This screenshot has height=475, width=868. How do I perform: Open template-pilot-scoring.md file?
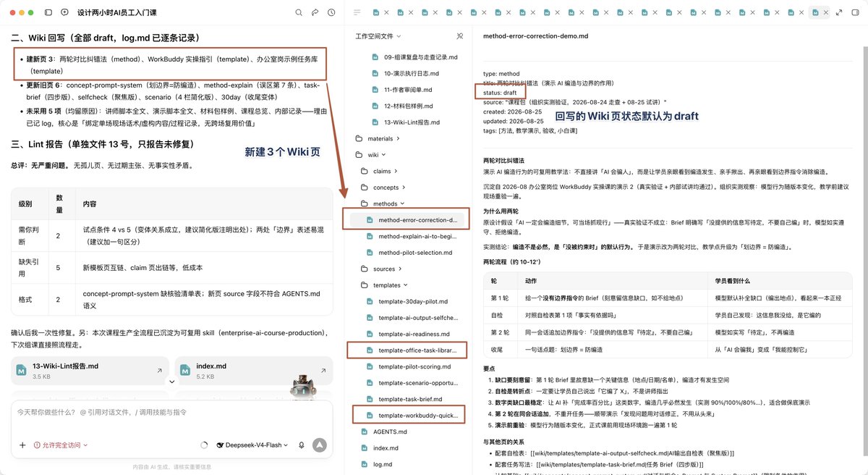[x=408, y=366]
